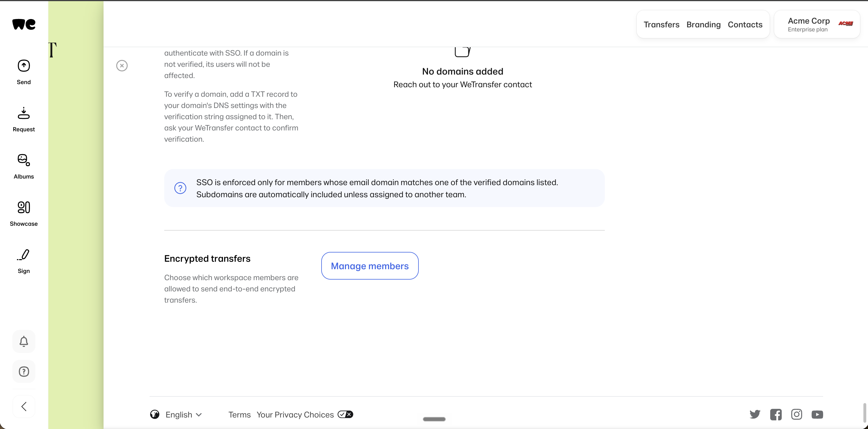The height and width of the screenshot is (429, 868).
Task: Click the horizontal scroll handle at bottom
Action: coord(434,419)
